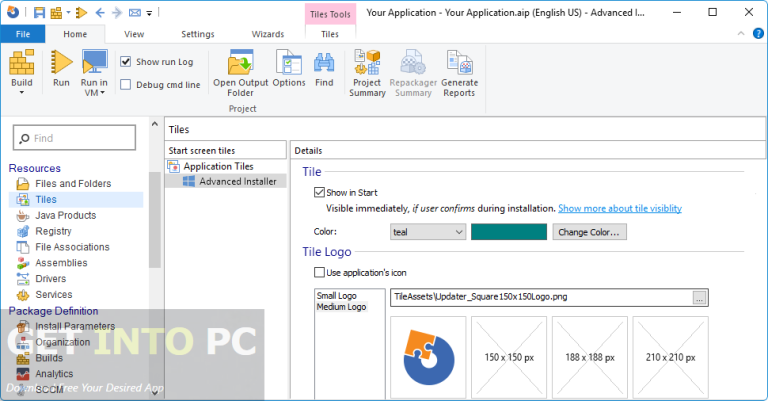Go forward with right arrow icon
768x401 pixels.
pyautogui.click(x=117, y=13)
